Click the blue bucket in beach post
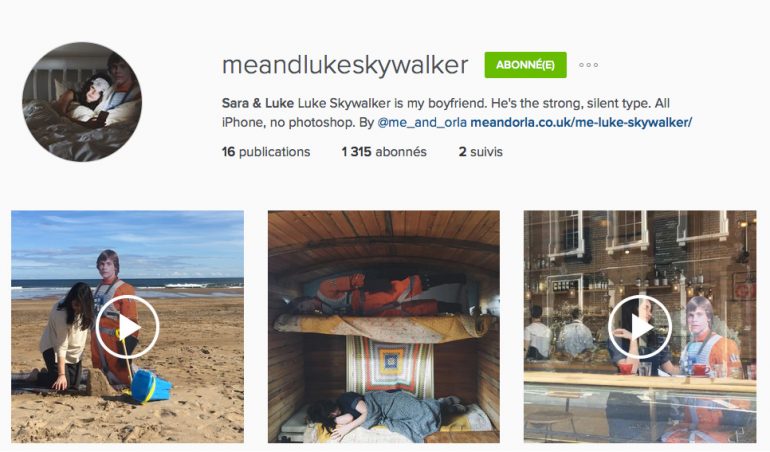770x452 pixels. click(x=151, y=386)
